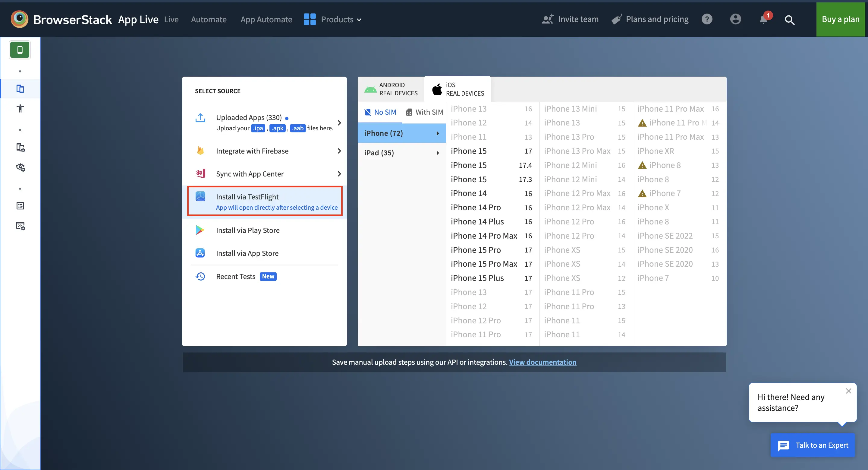Dismiss the assistance chat popup
The height and width of the screenshot is (470, 868).
point(848,391)
